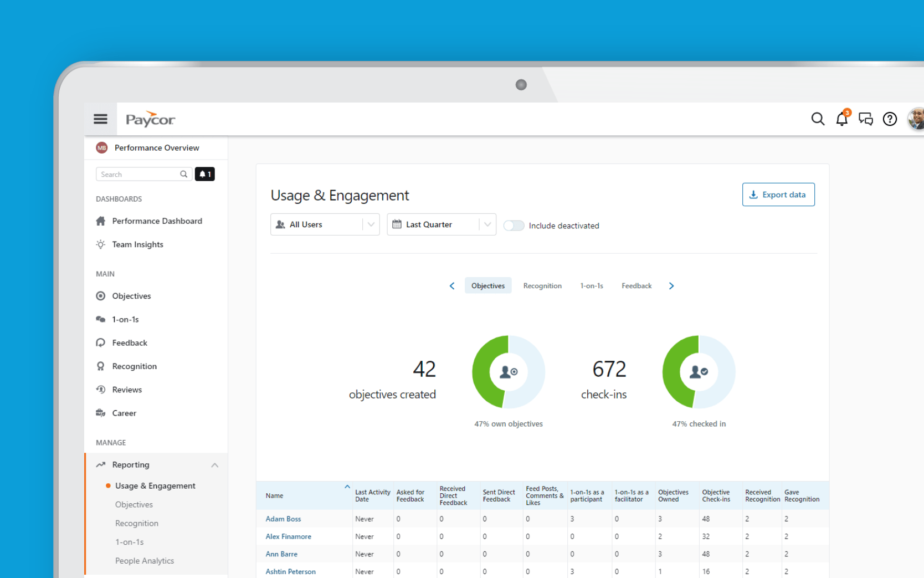This screenshot has width=924, height=578.
Task: Click Export data button
Action: pyautogui.click(x=778, y=195)
